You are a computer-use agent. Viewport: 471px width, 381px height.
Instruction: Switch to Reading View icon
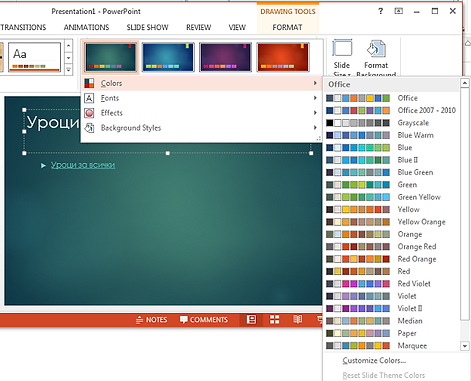(x=298, y=320)
